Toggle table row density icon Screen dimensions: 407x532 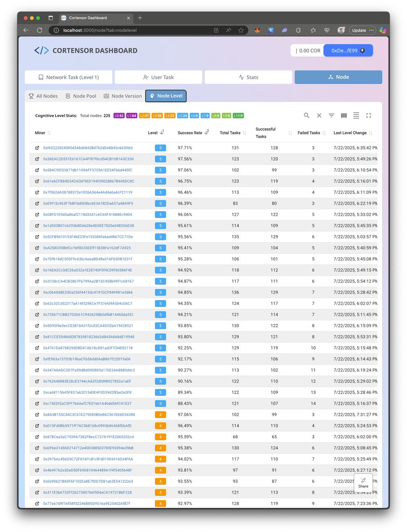pos(356,115)
